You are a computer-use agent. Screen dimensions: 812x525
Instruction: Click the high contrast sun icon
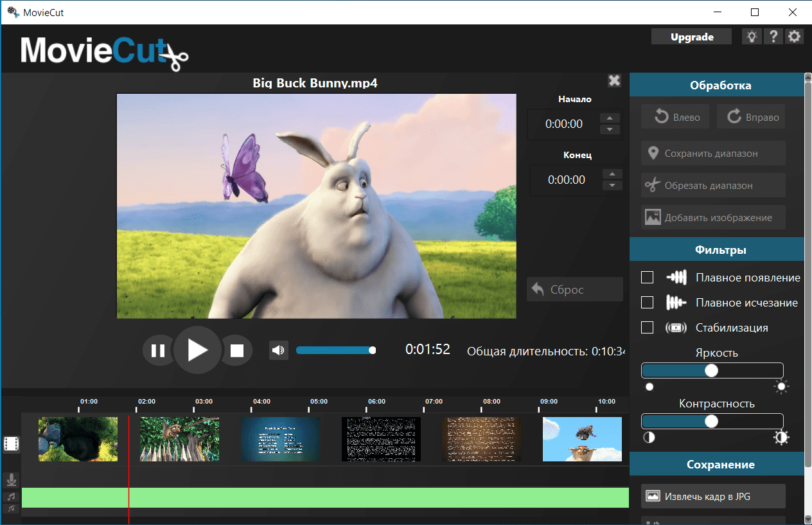782,438
